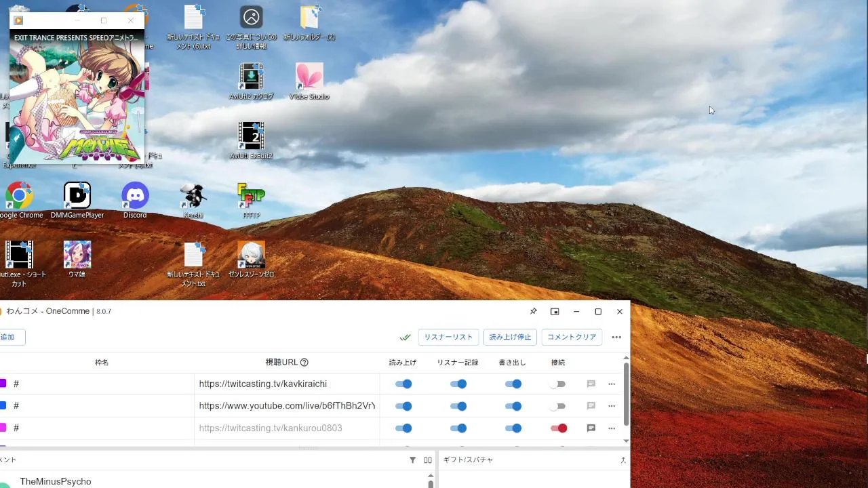Select the FFFTP desktop shortcut
This screenshot has height=488, width=868.
[x=251, y=201]
